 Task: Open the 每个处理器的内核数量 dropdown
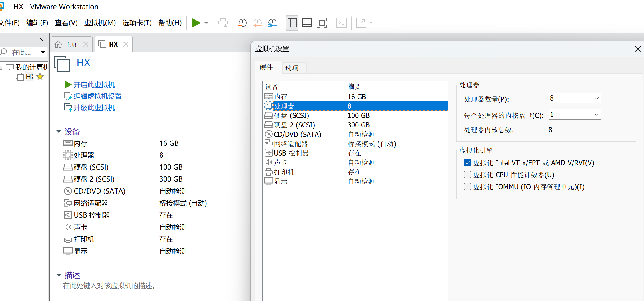596,114
